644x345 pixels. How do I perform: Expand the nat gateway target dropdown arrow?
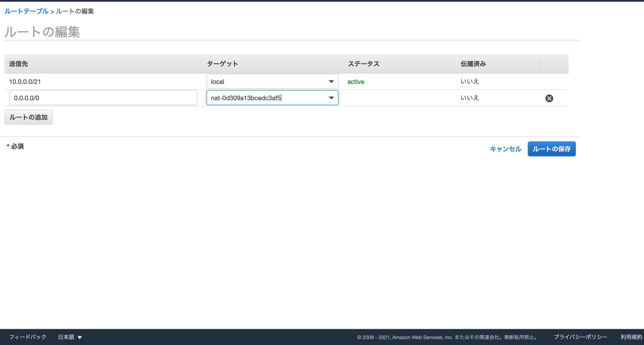(x=331, y=98)
